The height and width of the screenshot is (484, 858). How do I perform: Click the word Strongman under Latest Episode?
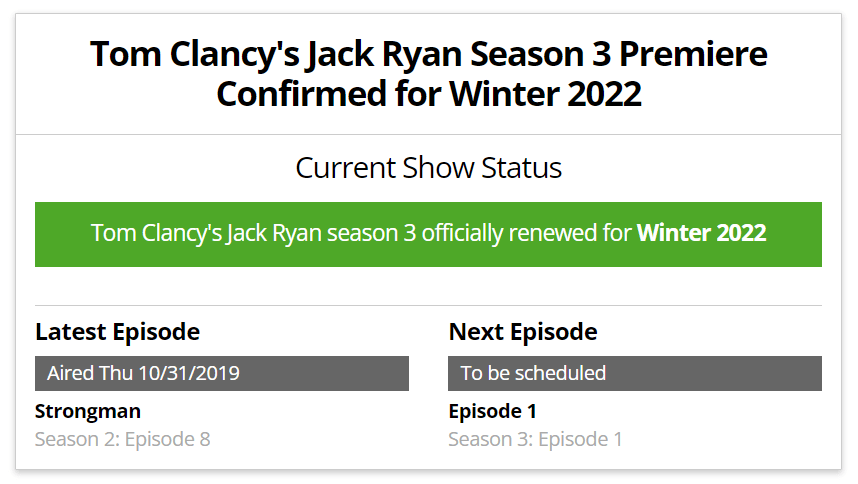[x=88, y=411]
